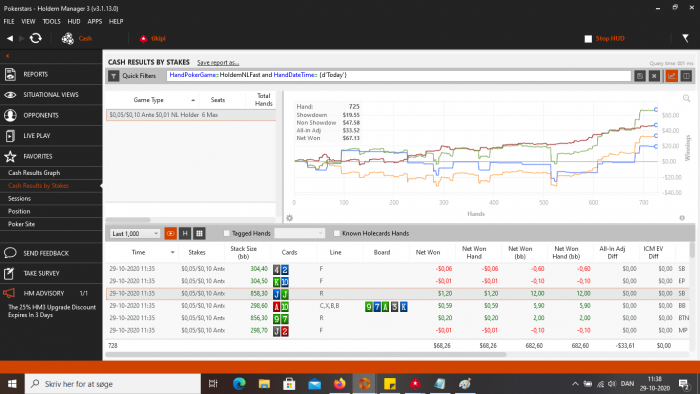Open the Last 1,000 dropdown
This screenshot has height=394, width=700.
pos(135,233)
